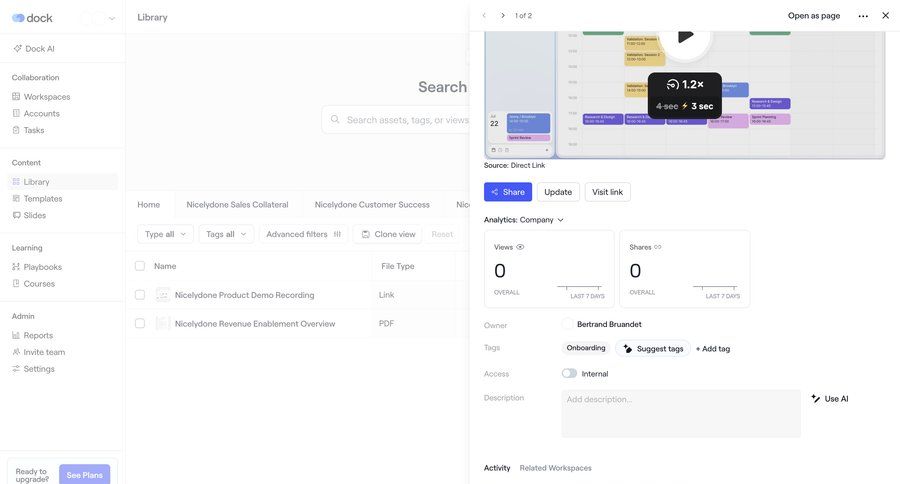Click the Clone view button
Viewport: 900px width, 484px height.
tap(388, 234)
